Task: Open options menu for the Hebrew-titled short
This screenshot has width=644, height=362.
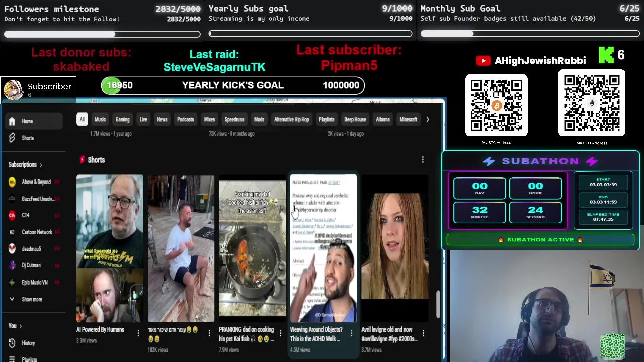Action: (x=209, y=332)
